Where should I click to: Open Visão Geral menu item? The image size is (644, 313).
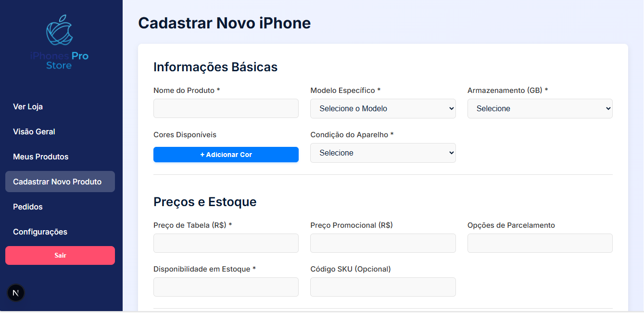click(x=34, y=131)
